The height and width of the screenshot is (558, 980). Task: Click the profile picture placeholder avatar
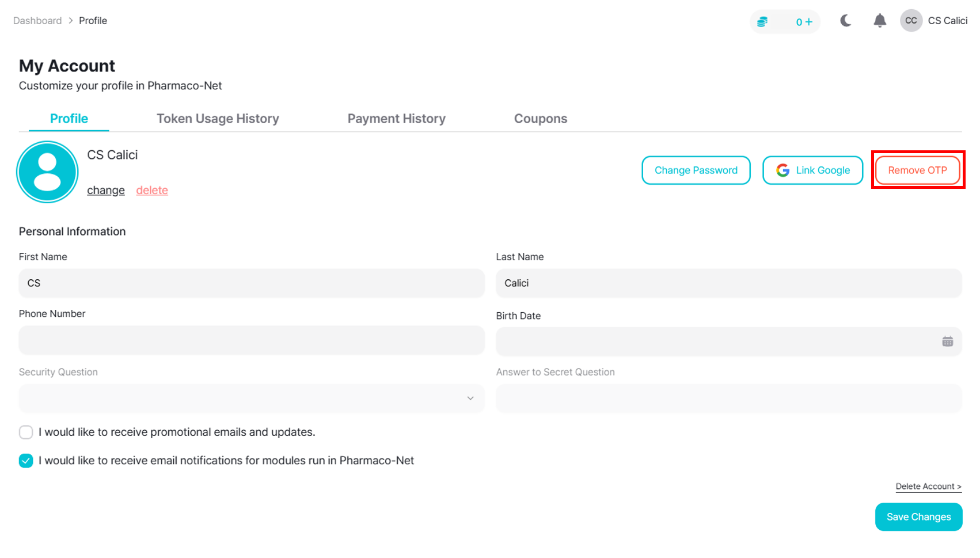click(47, 172)
